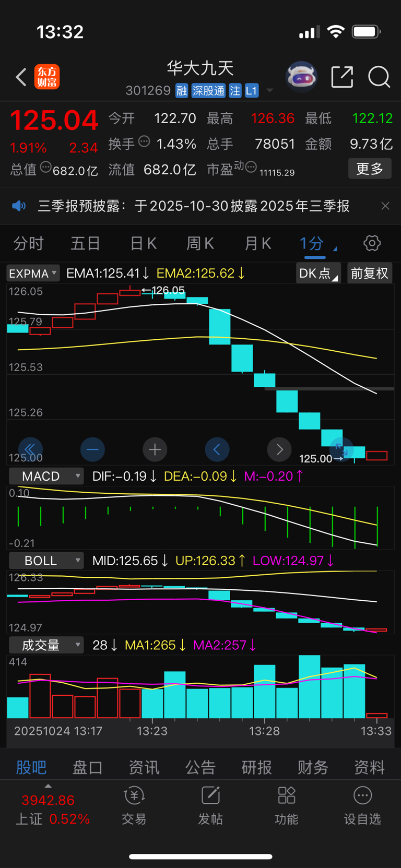Viewport: 401px width, 868px height.
Task: Open the 盘口 tab
Action: pos(88,767)
